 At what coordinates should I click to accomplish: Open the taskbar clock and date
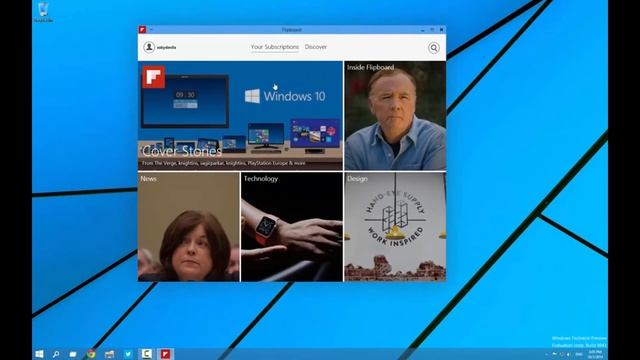pos(596,354)
